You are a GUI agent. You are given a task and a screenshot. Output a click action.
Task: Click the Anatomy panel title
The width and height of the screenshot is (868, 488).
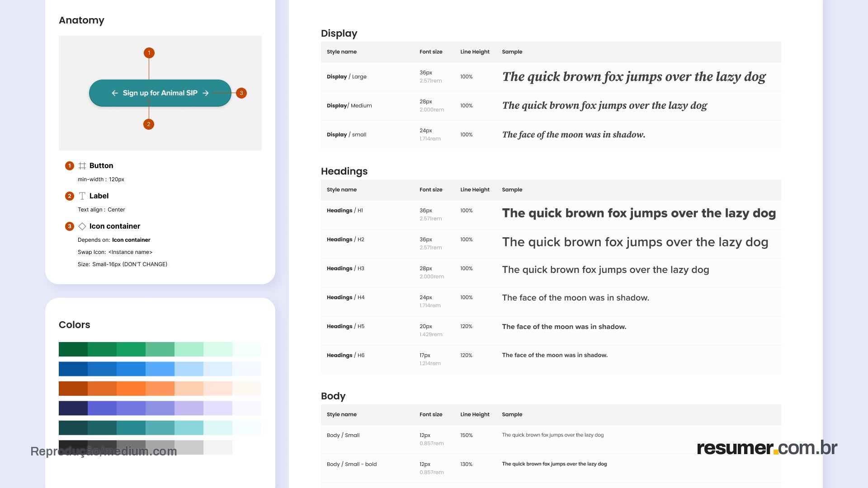point(81,20)
